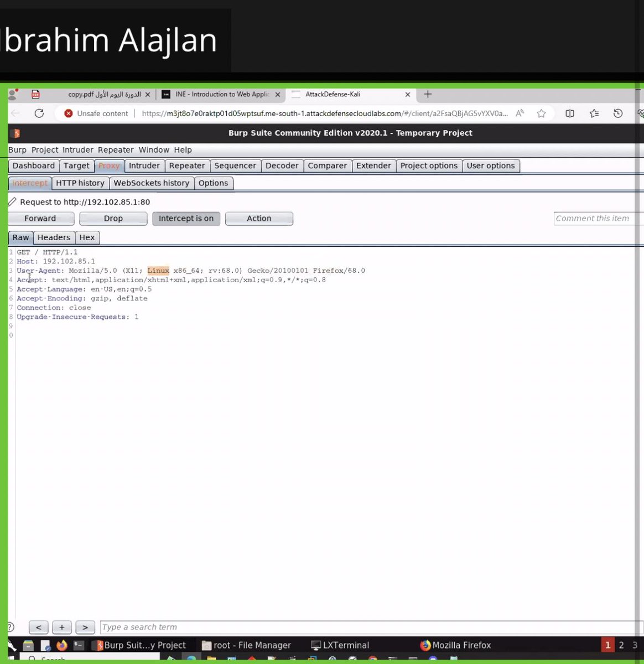
Task: Close the copy.pdf browser tab
Action: click(x=147, y=95)
